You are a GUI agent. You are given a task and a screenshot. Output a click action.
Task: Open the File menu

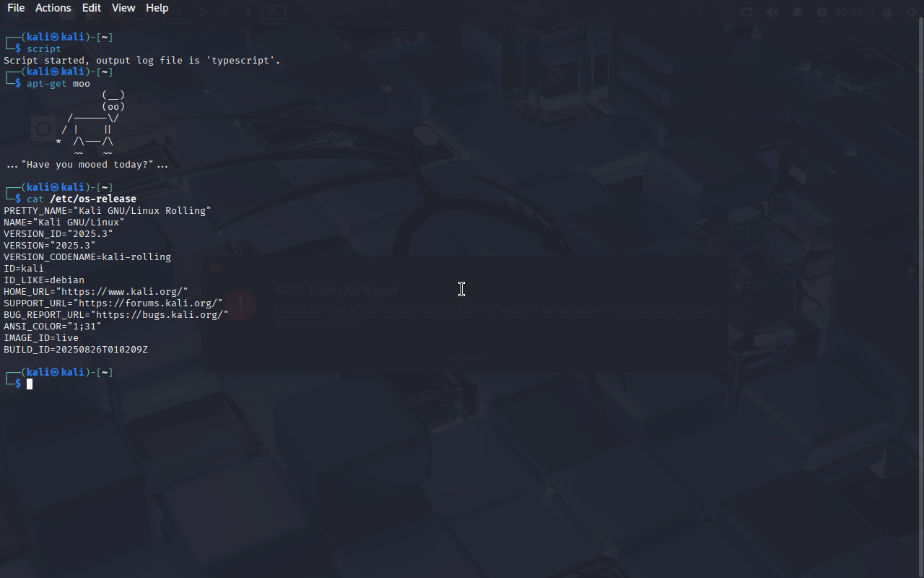click(x=16, y=8)
